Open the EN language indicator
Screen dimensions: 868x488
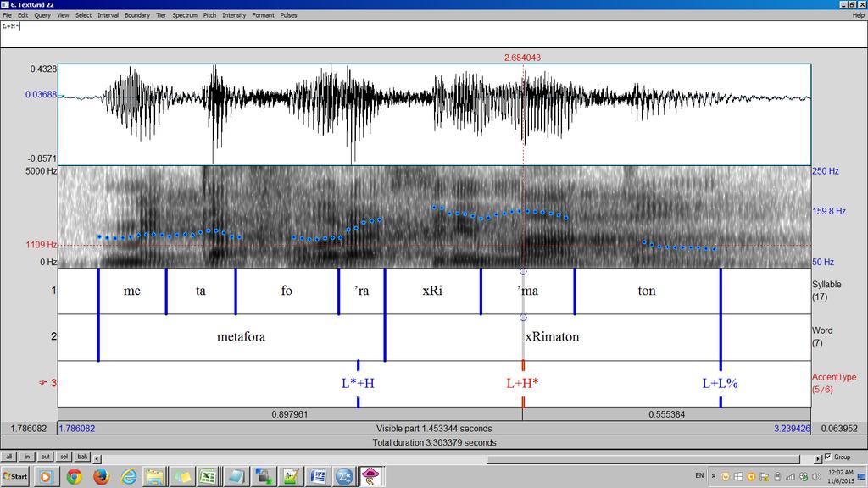(x=699, y=475)
